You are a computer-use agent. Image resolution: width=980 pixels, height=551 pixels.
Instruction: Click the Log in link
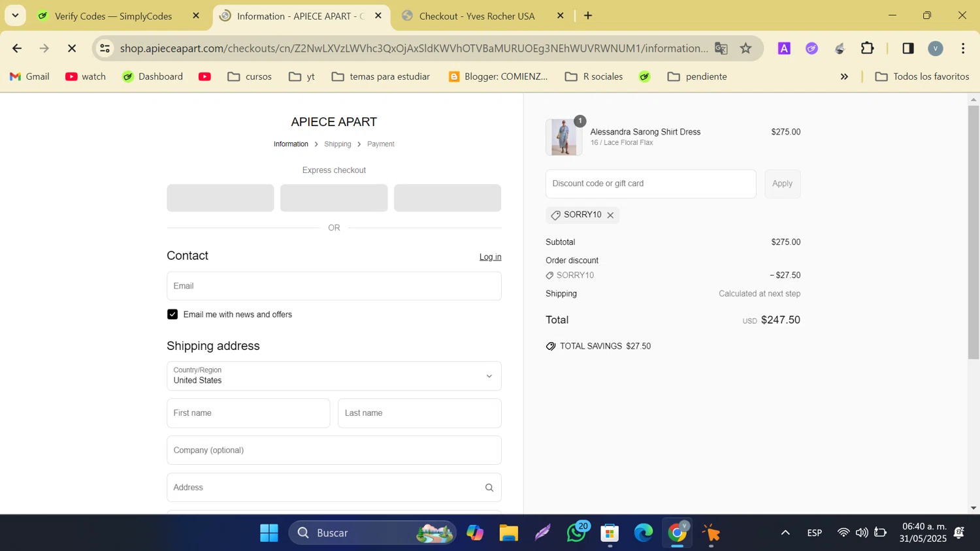pyautogui.click(x=490, y=257)
